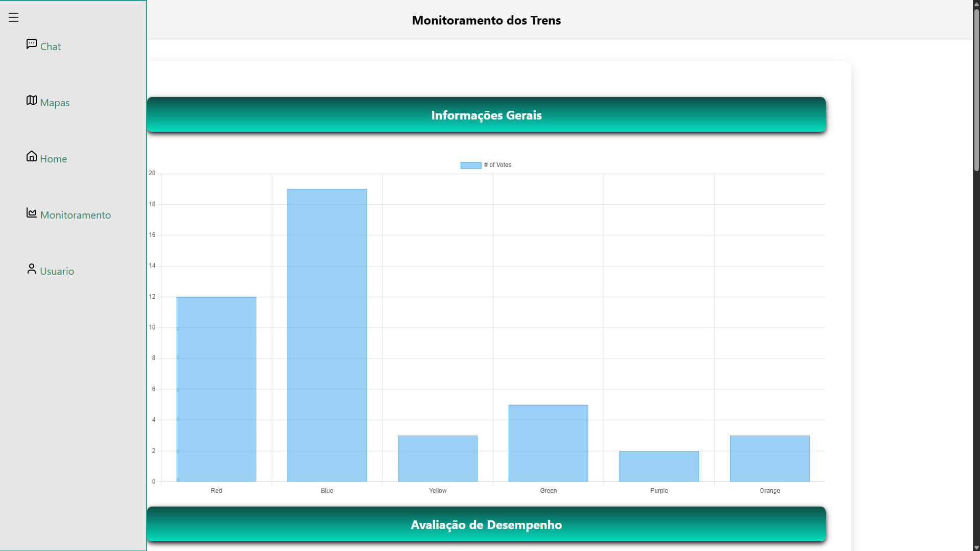The image size is (980, 551).
Task: Click the Green bar in the chart
Action: (x=548, y=443)
